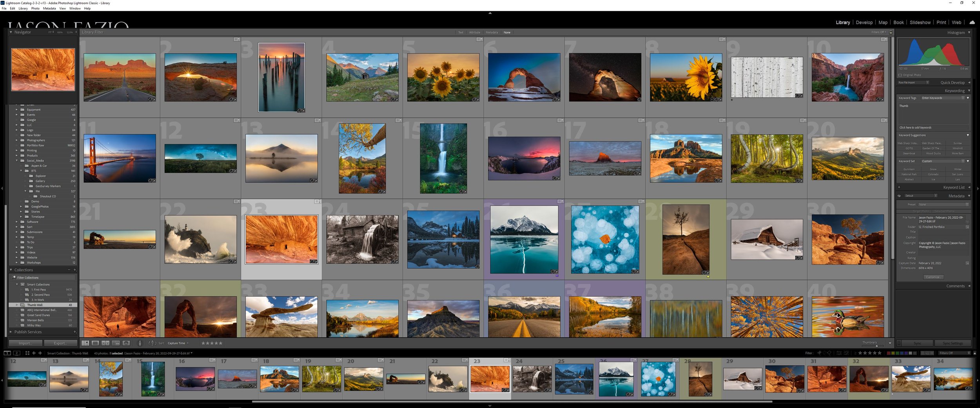Viewport: 980px width, 408px height.
Task: Collapse the Collections panel
Action: point(11,270)
